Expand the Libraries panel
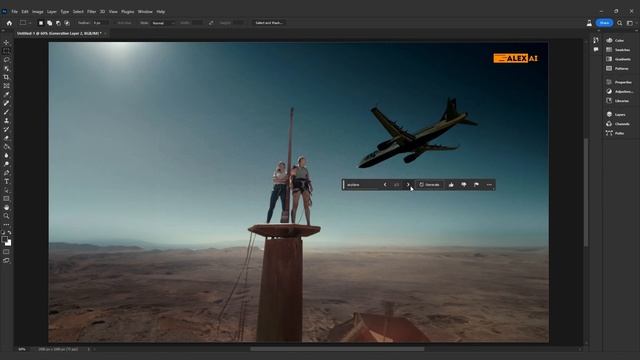Screen dimensions: 640x360 [618, 101]
